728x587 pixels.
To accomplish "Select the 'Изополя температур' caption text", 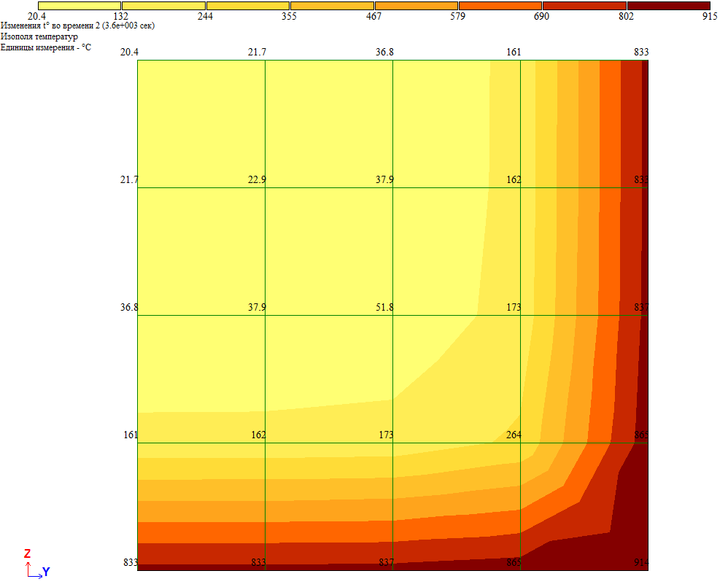I will click(x=39, y=36).
